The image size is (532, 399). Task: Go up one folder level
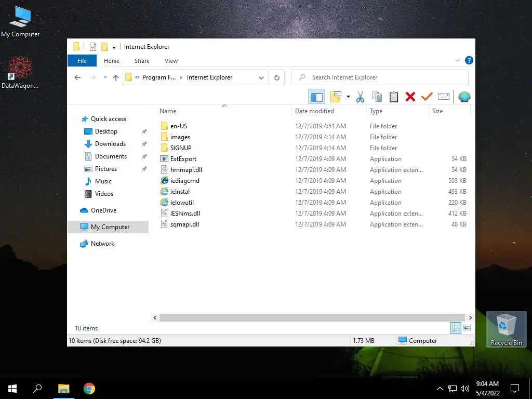116,78
